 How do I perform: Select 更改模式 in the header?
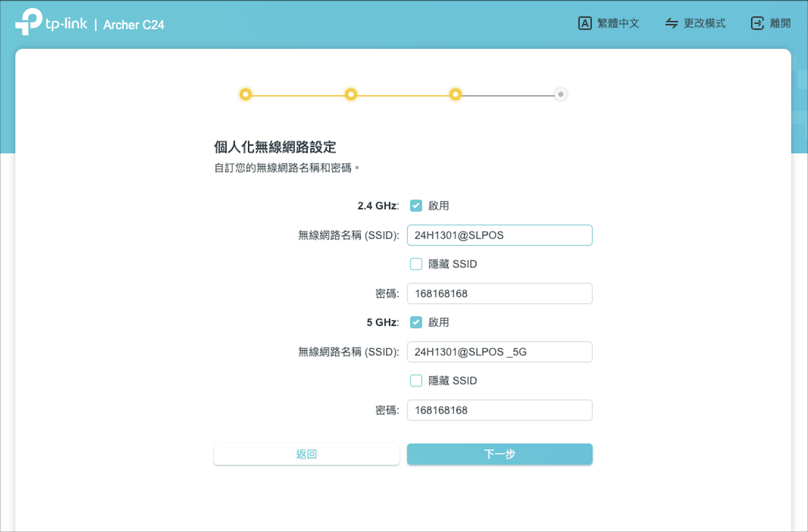(x=704, y=23)
